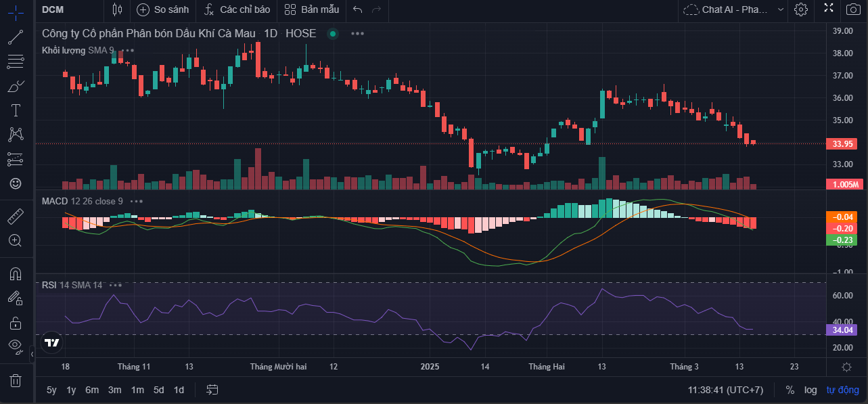Image resolution: width=868 pixels, height=404 pixels.
Task: Open the brush drawing tool
Action: click(15, 86)
